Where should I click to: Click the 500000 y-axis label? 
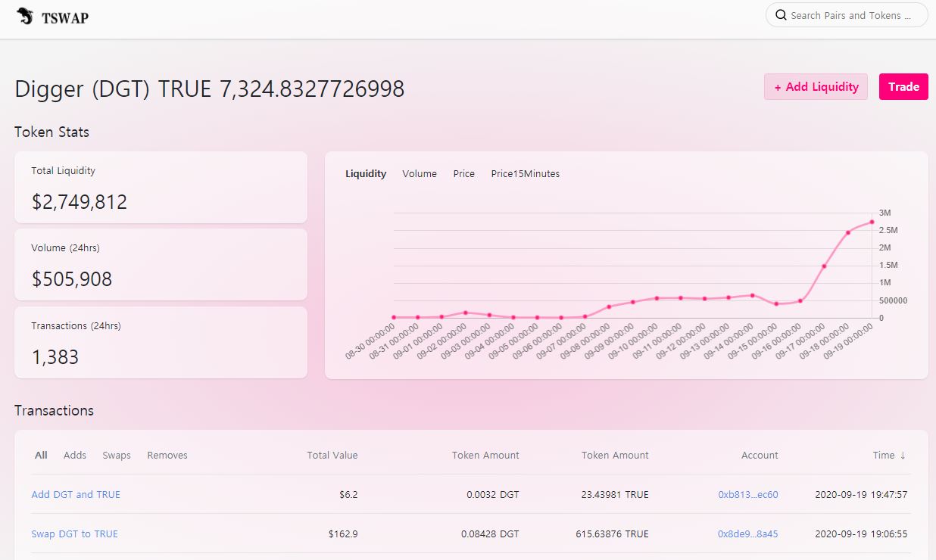tap(893, 301)
